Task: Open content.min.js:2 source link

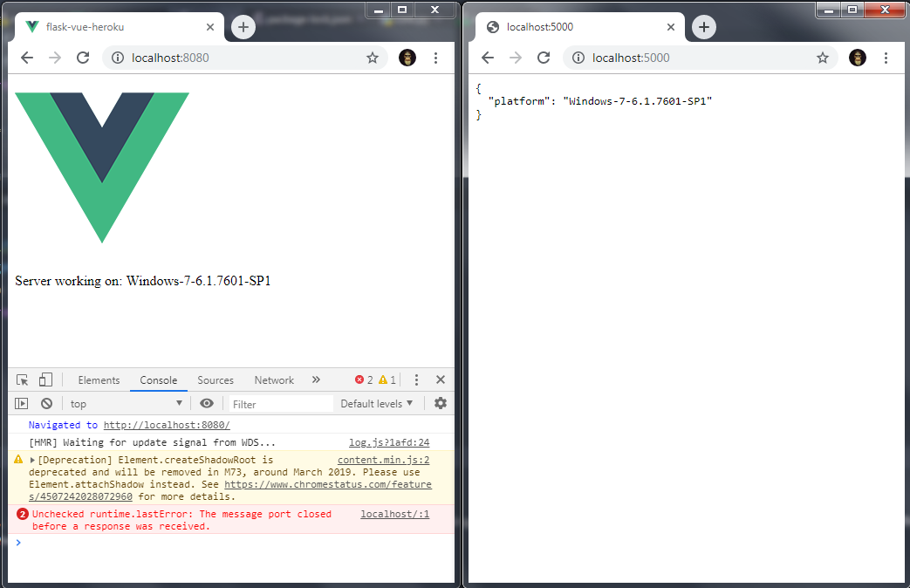Action: click(384, 460)
